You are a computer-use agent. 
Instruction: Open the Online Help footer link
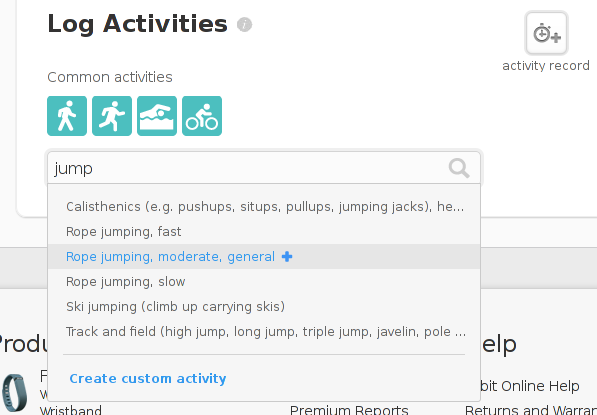point(530,386)
